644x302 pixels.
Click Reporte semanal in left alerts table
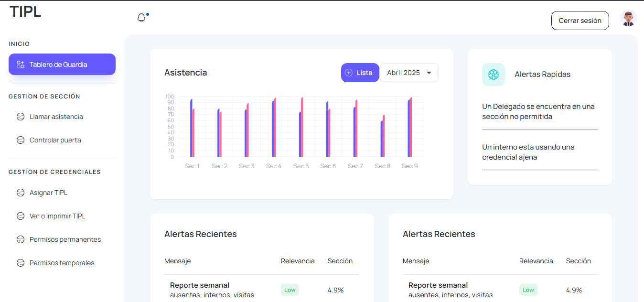coord(200,285)
